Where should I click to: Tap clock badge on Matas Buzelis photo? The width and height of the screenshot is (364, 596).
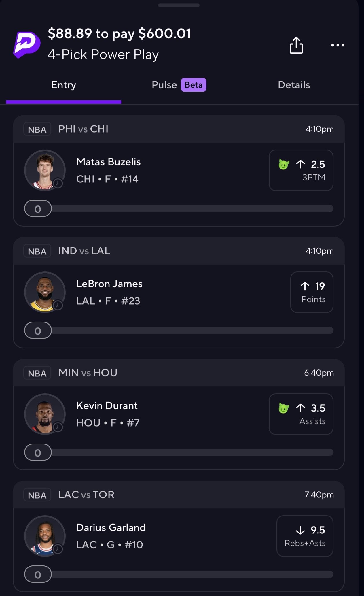click(58, 183)
